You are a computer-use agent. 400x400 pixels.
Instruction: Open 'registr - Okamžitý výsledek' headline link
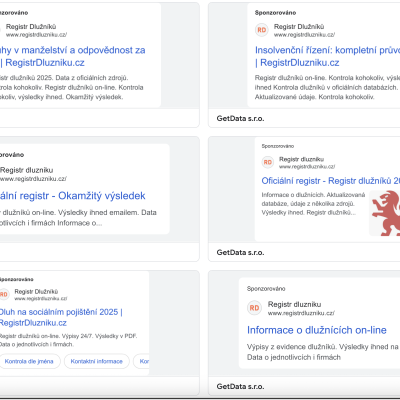pos(73,196)
